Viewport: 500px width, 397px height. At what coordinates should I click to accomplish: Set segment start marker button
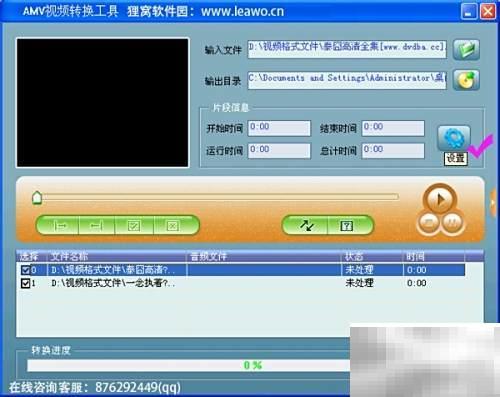59,226
